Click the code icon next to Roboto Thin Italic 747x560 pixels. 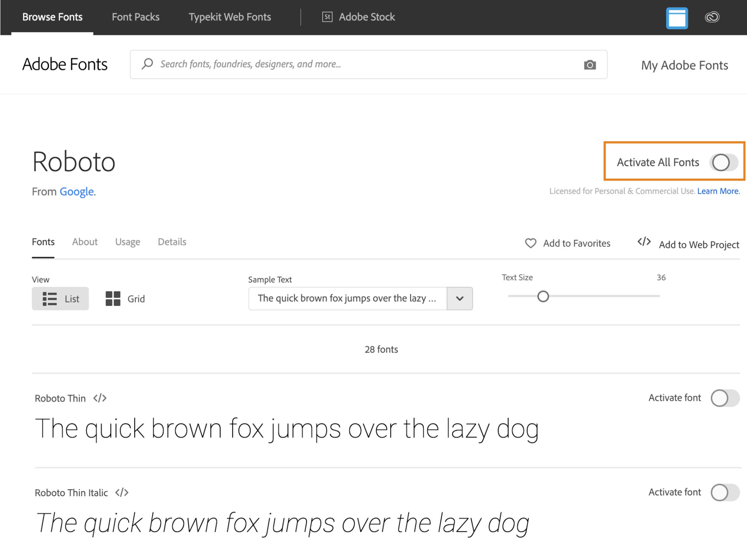tap(122, 492)
